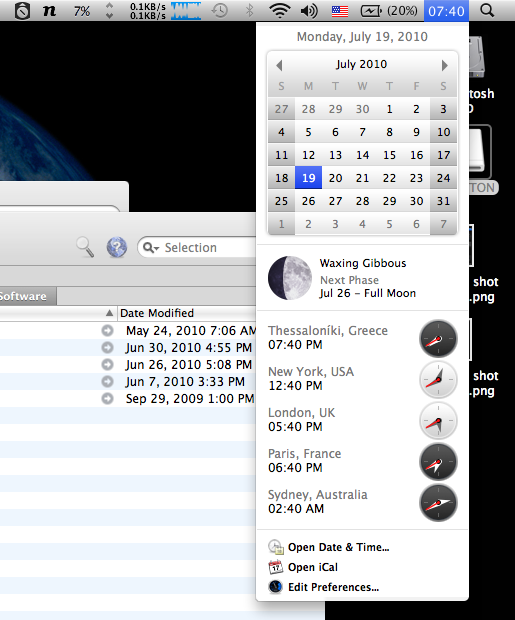Image resolution: width=515 pixels, height=620 pixels.
Task: Click the 'July 2010' month title
Action: tap(362, 64)
